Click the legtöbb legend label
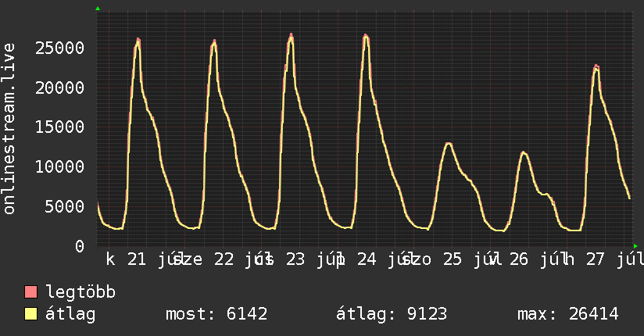Image resolution: width=644 pixels, height=336 pixels. [80, 292]
